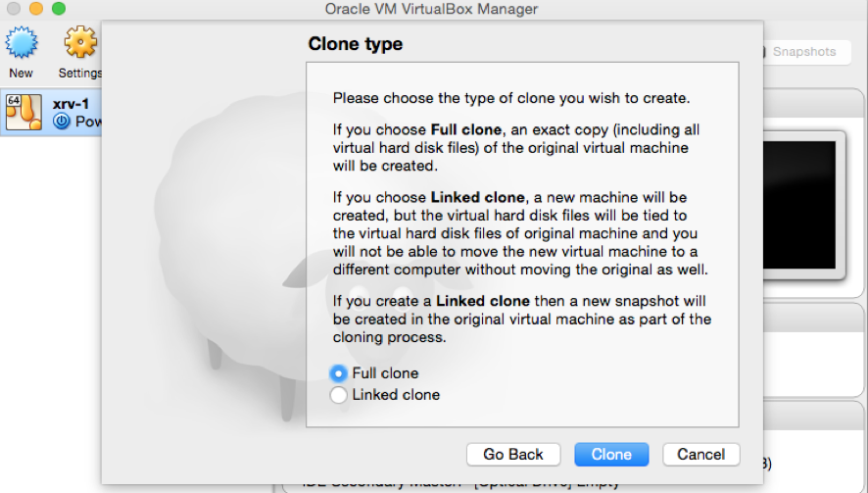Click the Oracle VM VirtualBox Manager title bar
The width and height of the screenshot is (868, 493).
(x=431, y=9)
